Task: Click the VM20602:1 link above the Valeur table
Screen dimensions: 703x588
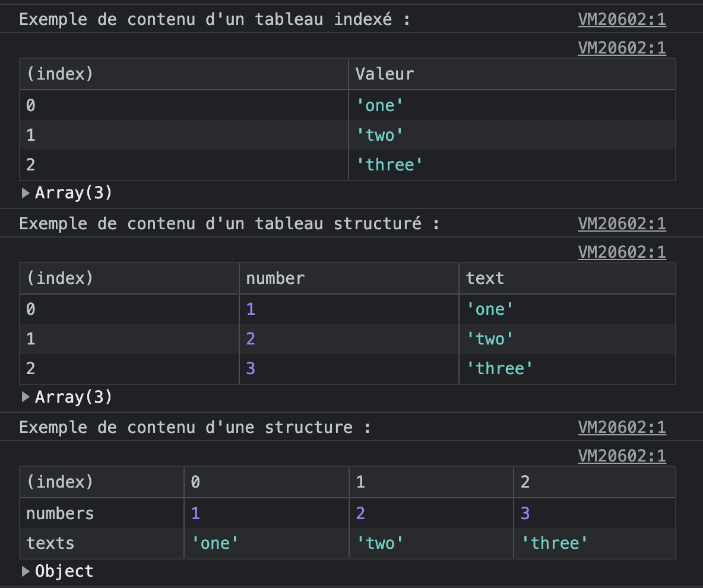Action: pos(622,48)
